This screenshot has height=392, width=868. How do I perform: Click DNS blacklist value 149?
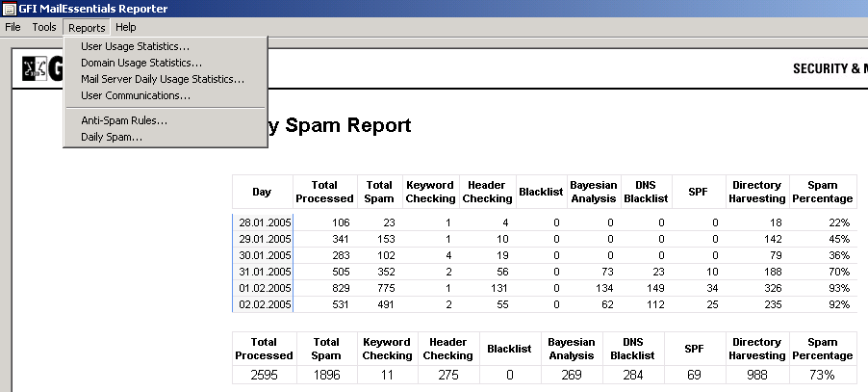pos(654,288)
